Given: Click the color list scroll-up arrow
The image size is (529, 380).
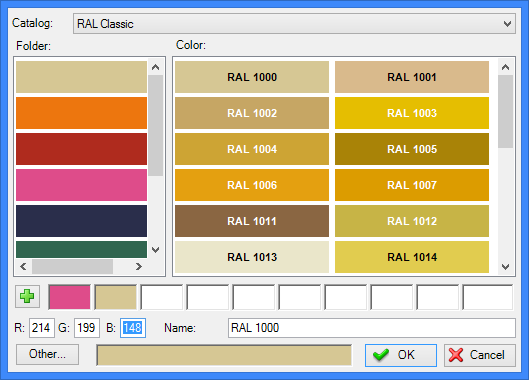Looking at the screenshot, I should coord(505,67).
